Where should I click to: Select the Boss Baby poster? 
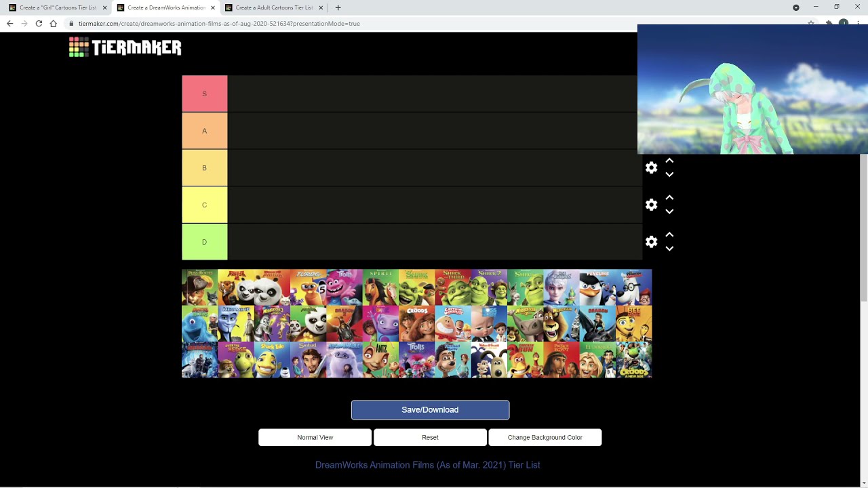(x=489, y=323)
